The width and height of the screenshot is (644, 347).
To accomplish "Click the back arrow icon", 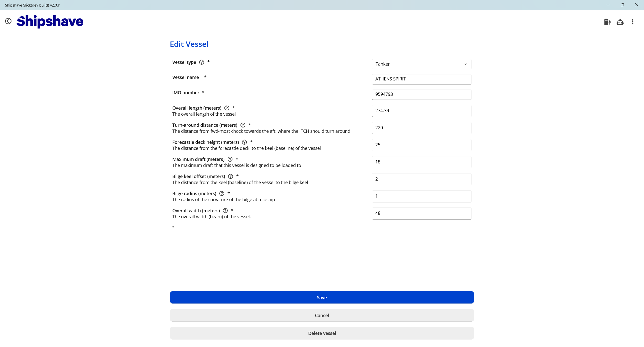I will (x=8, y=21).
